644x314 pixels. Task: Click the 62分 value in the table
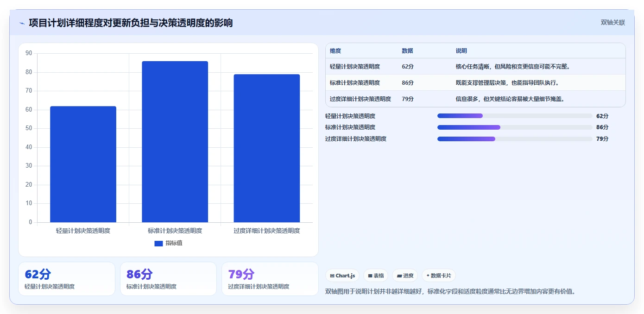click(408, 67)
